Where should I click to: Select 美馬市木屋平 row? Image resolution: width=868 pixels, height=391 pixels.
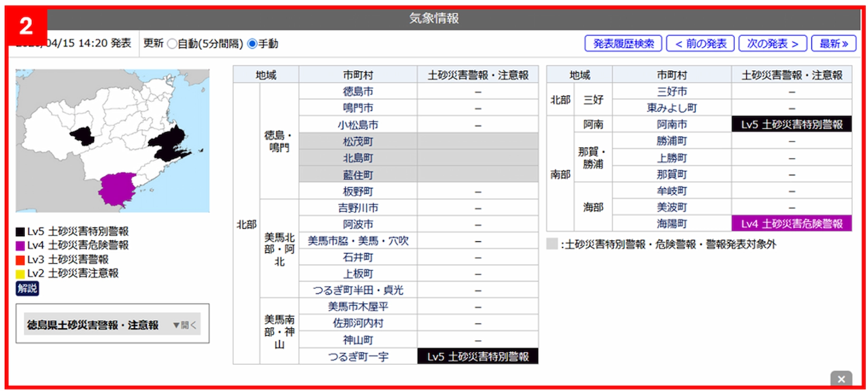pyautogui.click(x=418, y=306)
